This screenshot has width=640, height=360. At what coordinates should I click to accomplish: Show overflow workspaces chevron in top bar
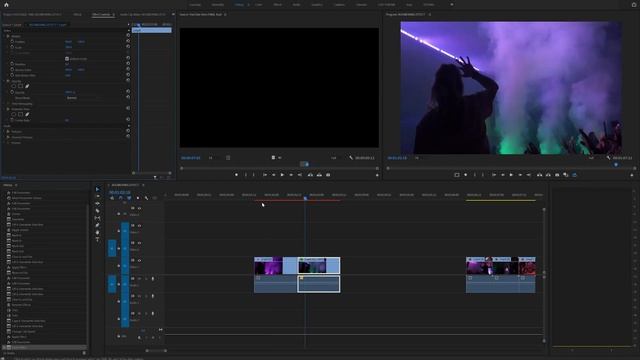pyautogui.click(x=451, y=4)
